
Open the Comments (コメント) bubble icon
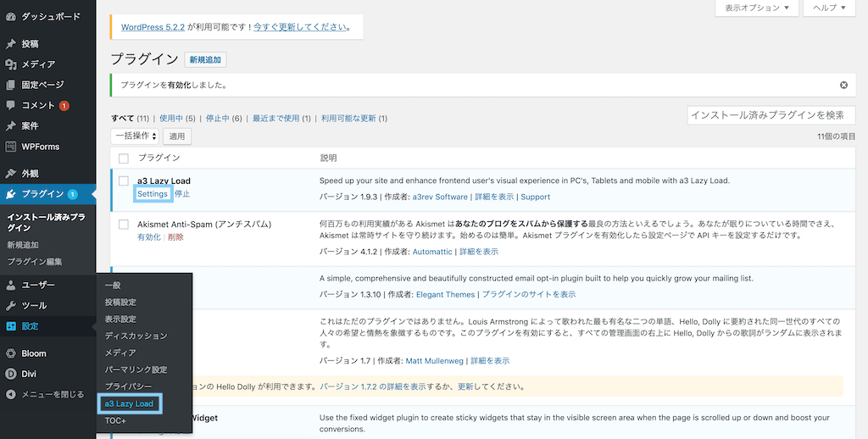click(10, 105)
